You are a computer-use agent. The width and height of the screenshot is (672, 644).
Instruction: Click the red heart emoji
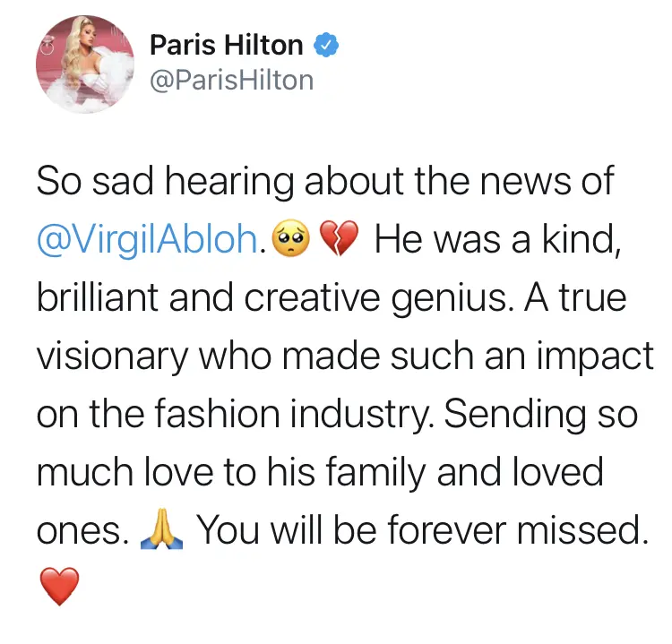(x=61, y=588)
